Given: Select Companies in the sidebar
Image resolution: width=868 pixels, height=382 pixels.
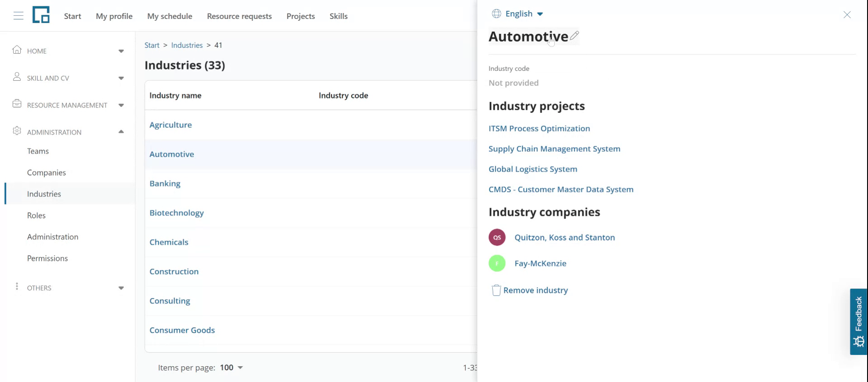Looking at the screenshot, I should (x=47, y=172).
